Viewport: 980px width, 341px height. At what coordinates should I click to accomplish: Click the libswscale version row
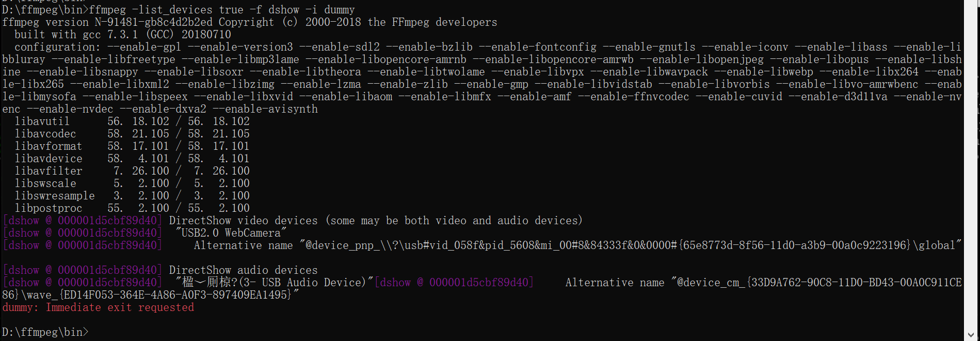[x=132, y=183]
